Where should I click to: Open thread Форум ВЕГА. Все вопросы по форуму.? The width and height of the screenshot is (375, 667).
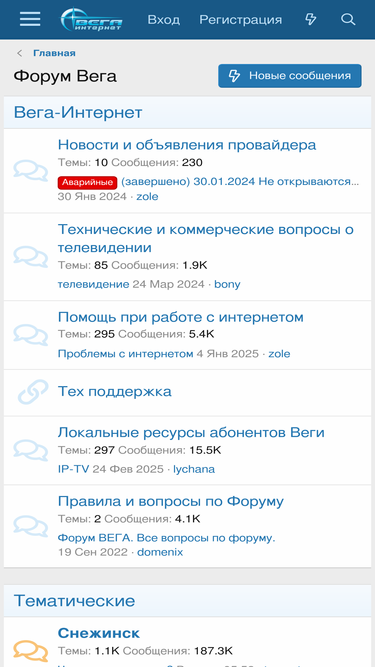pyautogui.click(x=167, y=539)
